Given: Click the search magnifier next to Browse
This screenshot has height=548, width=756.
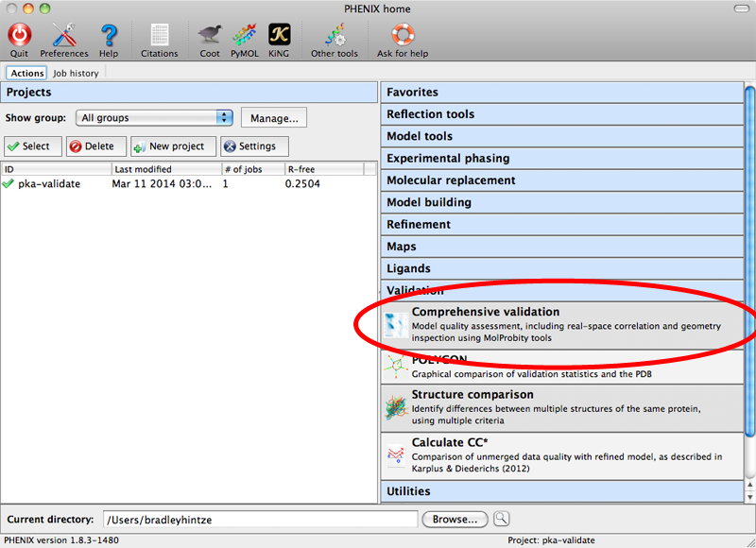Looking at the screenshot, I should click(x=501, y=519).
